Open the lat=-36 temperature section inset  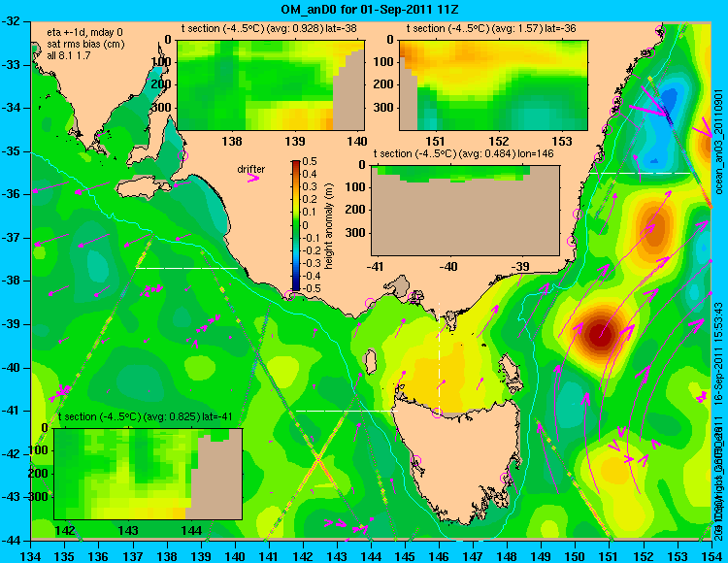pos(493,84)
